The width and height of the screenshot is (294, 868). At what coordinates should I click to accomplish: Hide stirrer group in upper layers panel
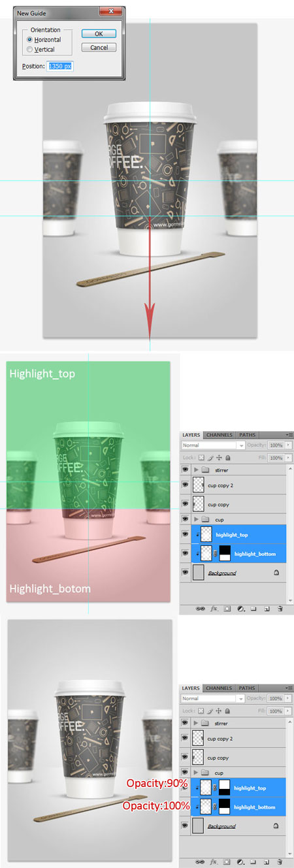[186, 469]
